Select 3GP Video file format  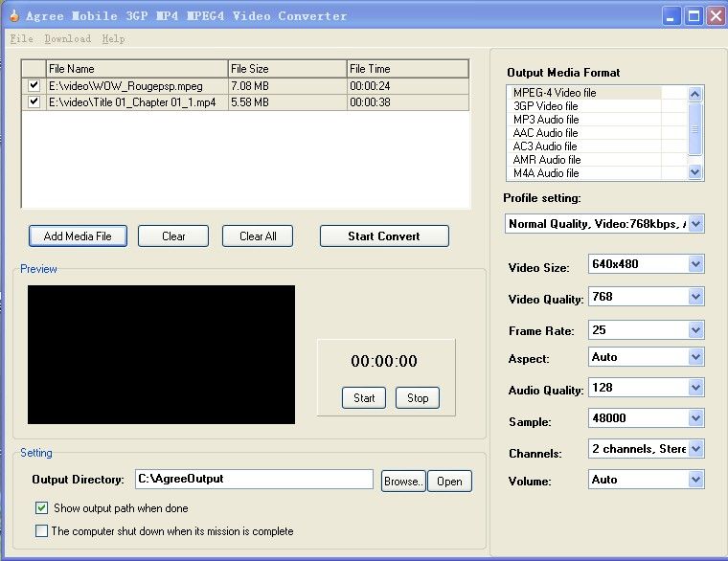tap(584, 106)
